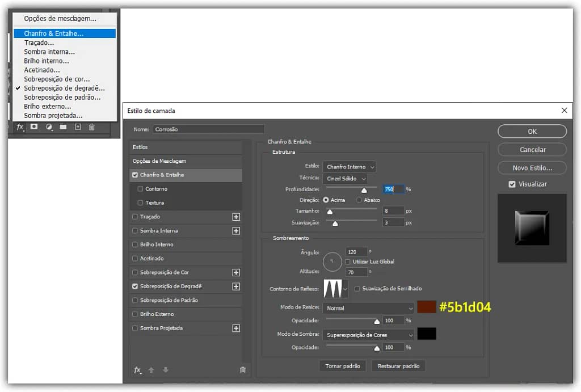Viewport: 581px width, 392px height.
Task: Enable the Contorno checkbox
Action: coord(140,189)
